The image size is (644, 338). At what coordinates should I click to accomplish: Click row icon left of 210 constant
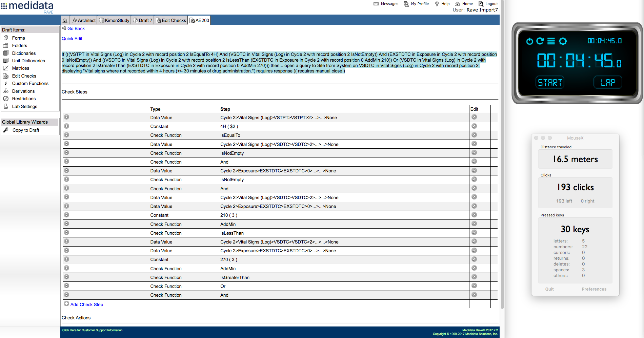pos(66,215)
